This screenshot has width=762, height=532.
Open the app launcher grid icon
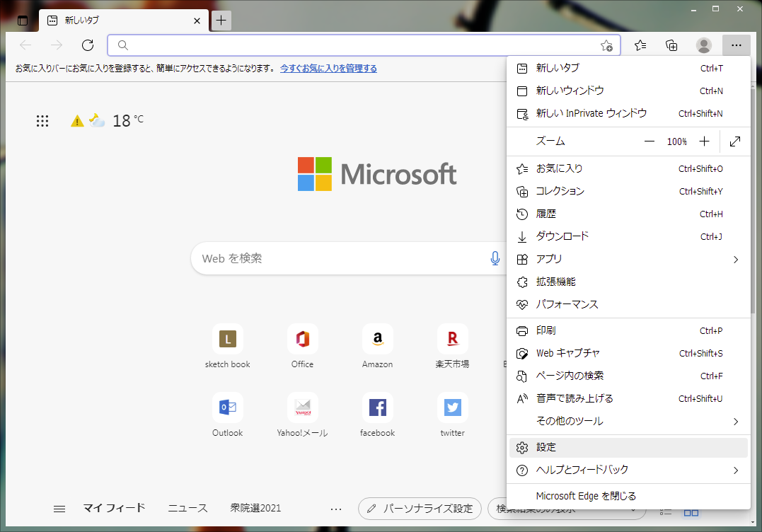(x=42, y=121)
